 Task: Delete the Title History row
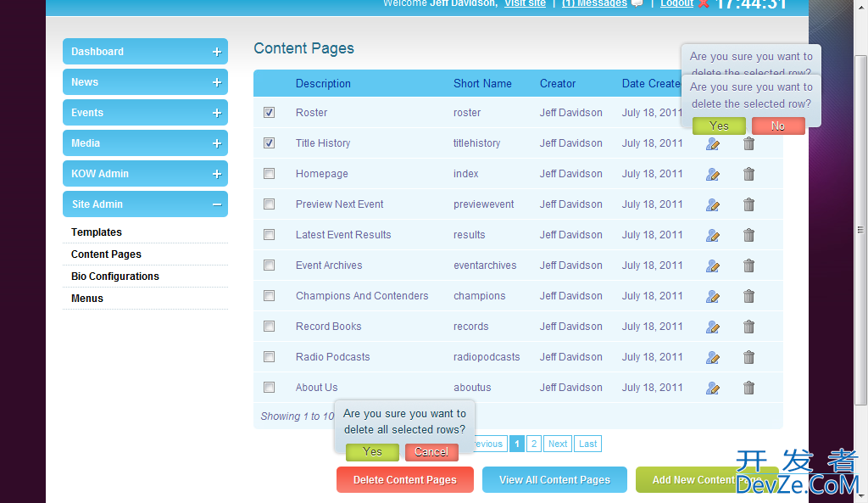[748, 143]
